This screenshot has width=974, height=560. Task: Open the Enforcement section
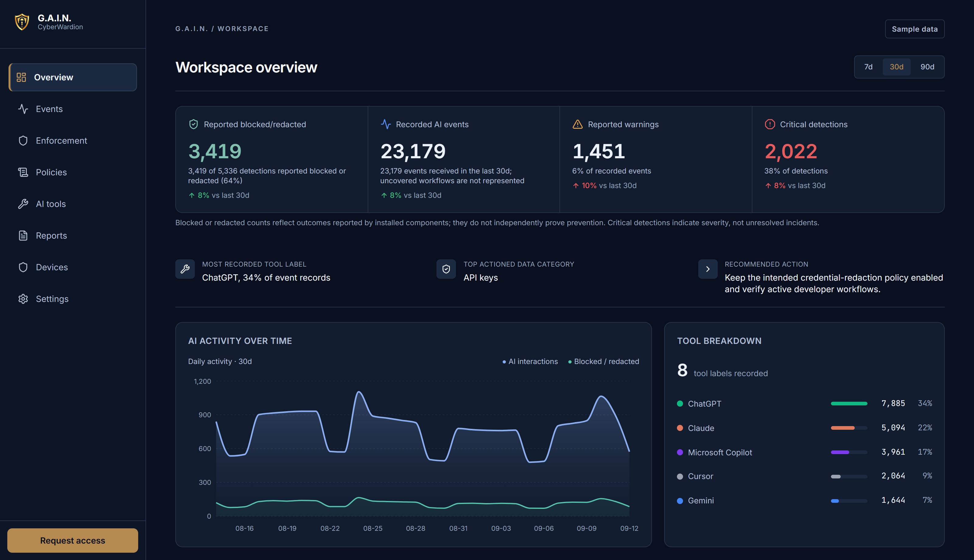[73, 141]
